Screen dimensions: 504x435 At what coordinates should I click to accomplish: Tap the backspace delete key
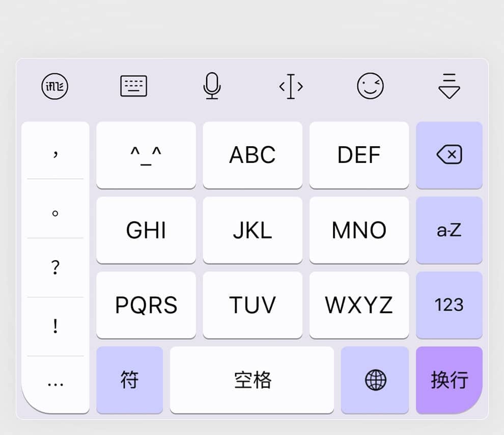[x=449, y=155]
